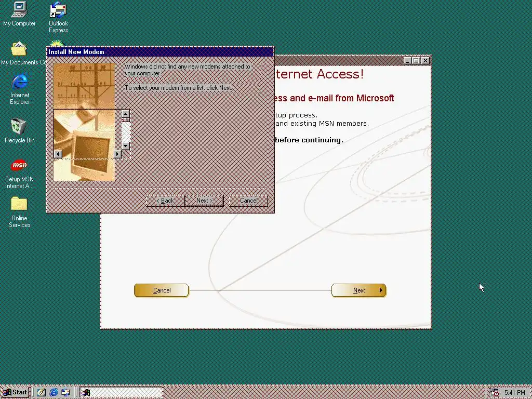Click Next in Install New Modem dialog

(204, 201)
